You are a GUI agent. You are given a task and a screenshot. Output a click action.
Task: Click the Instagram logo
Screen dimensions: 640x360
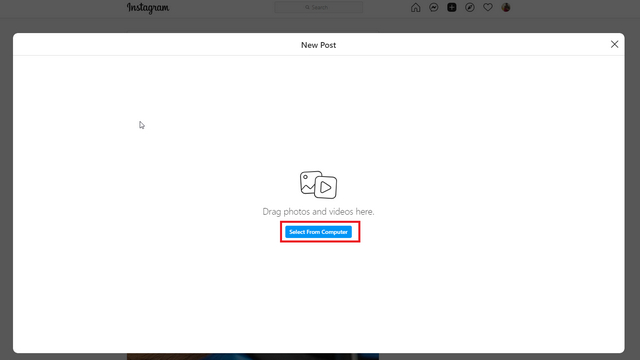point(148,8)
